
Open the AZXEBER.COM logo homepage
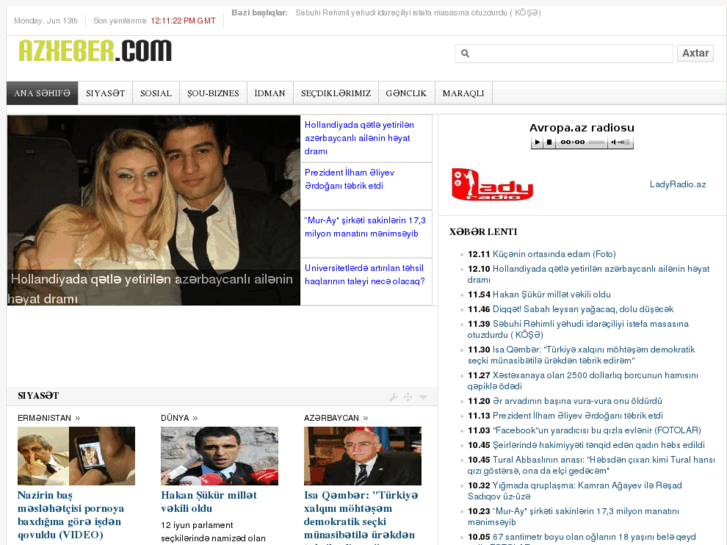pos(95,51)
